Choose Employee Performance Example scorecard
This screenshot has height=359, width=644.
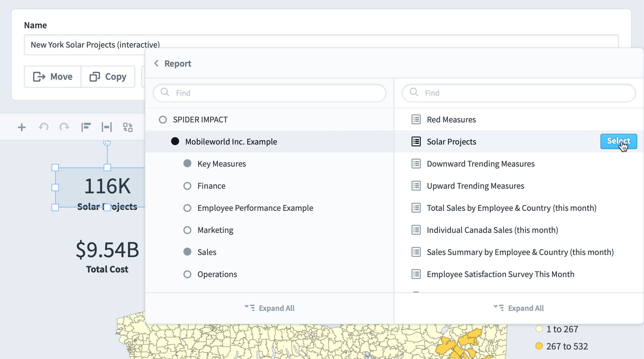coord(270,208)
